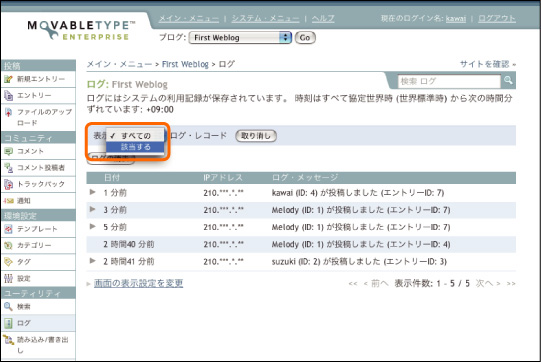Viewport: 541px width, 362px height.
Task: Click the トラックバック icon
Action: pos(8,184)
